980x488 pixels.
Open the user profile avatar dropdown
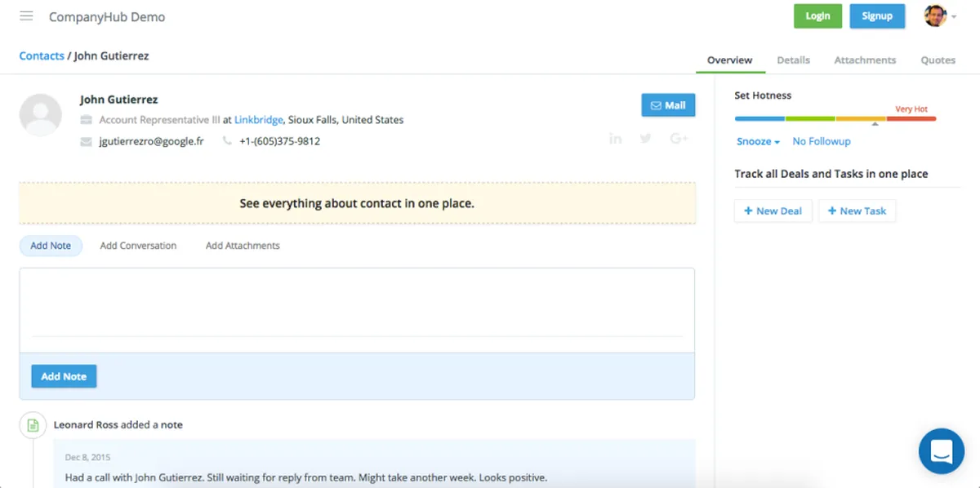click(940, 16)
